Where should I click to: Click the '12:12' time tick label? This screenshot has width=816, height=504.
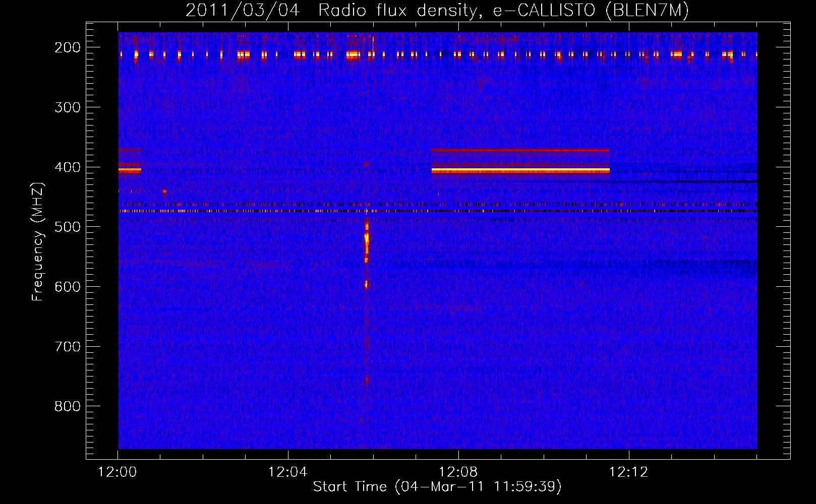[x=628, y=472]
